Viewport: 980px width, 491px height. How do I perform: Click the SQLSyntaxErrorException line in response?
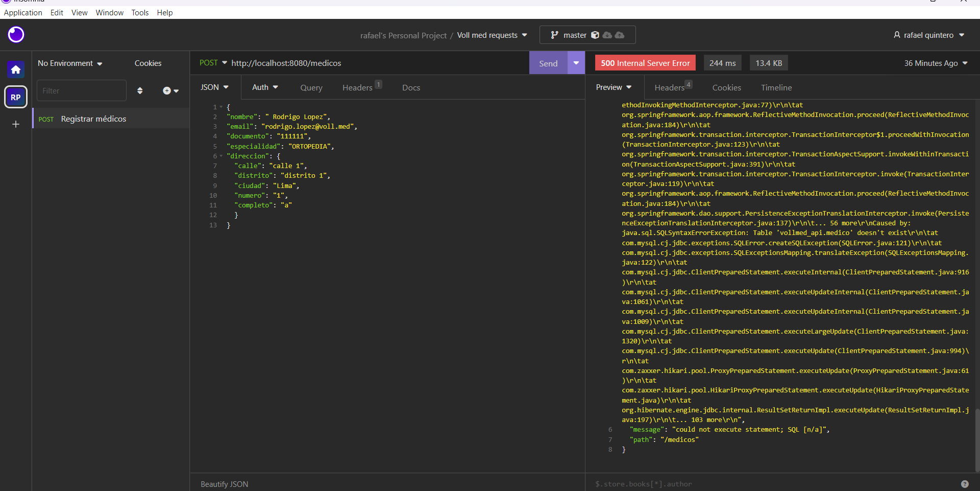780,233
